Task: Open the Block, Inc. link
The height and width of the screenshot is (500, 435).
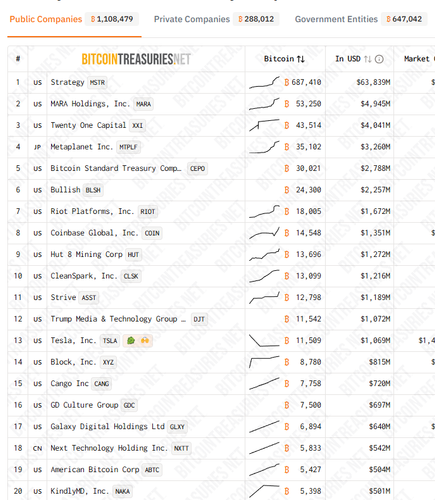Action: click(73, 362)
